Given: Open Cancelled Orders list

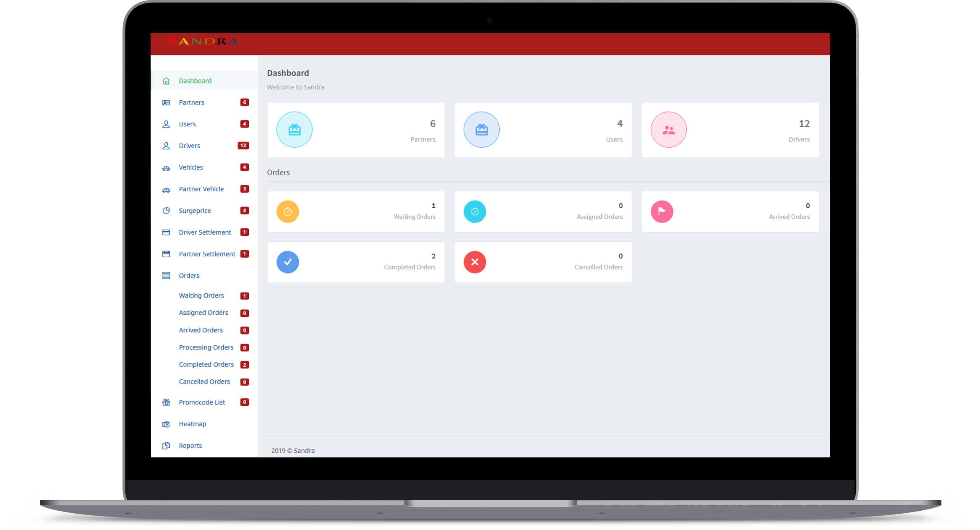Looking at the screenshot, I should pyautogui.click(x=203, y=381).
